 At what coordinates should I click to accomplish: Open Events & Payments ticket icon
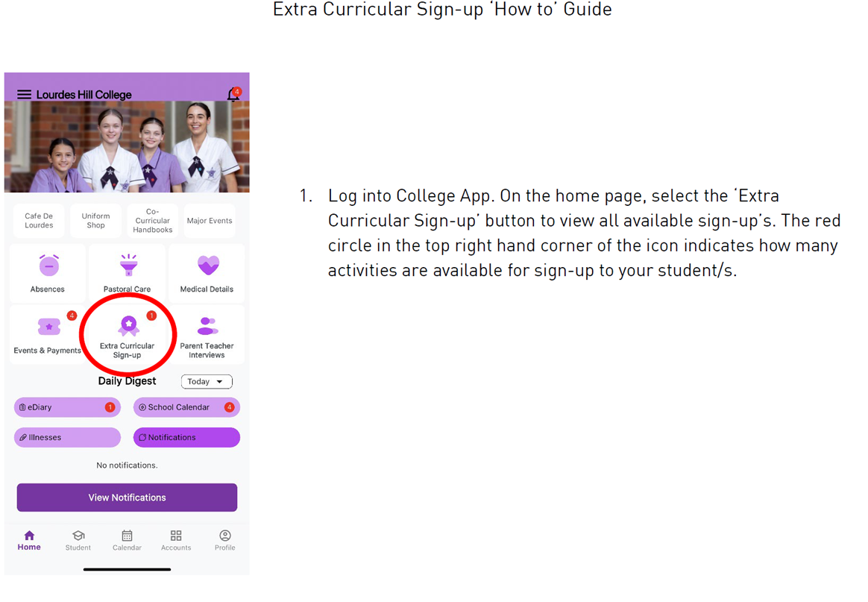(x=48, y=326)
